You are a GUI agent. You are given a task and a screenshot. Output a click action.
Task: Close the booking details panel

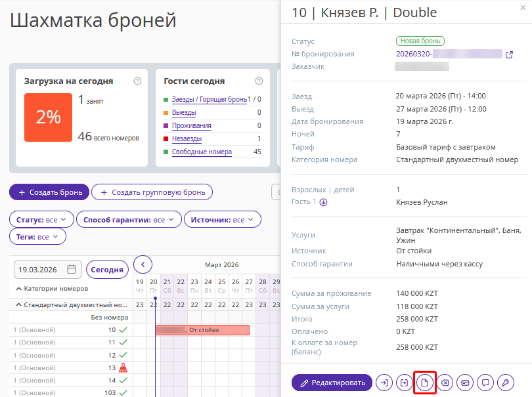pyautogui.click(x=523, y=8)
